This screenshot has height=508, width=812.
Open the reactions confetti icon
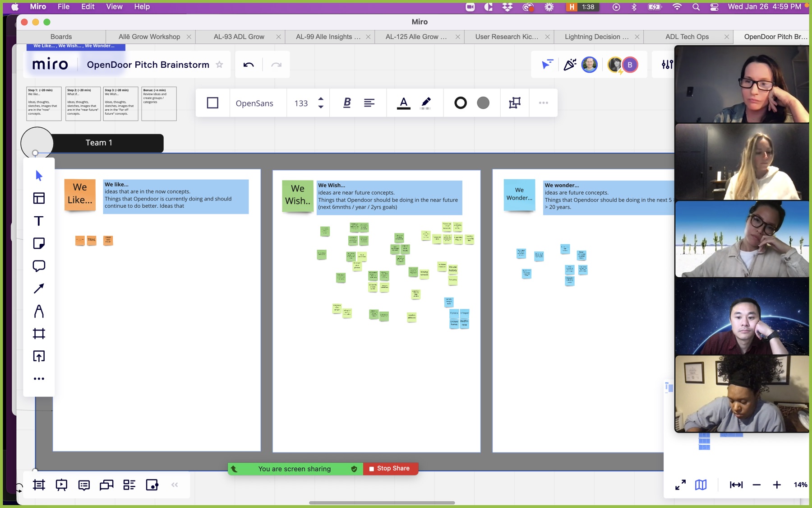[x=570, y=65]
